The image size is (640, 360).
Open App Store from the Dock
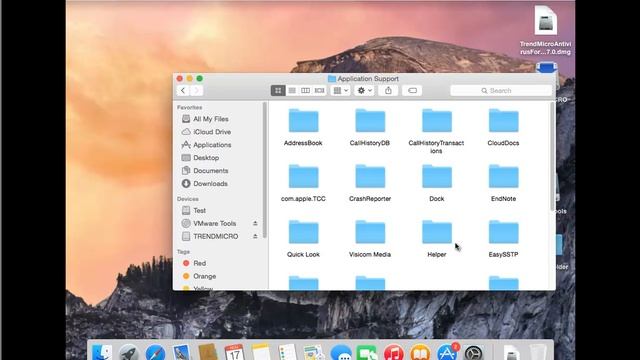tap(447, 352)
